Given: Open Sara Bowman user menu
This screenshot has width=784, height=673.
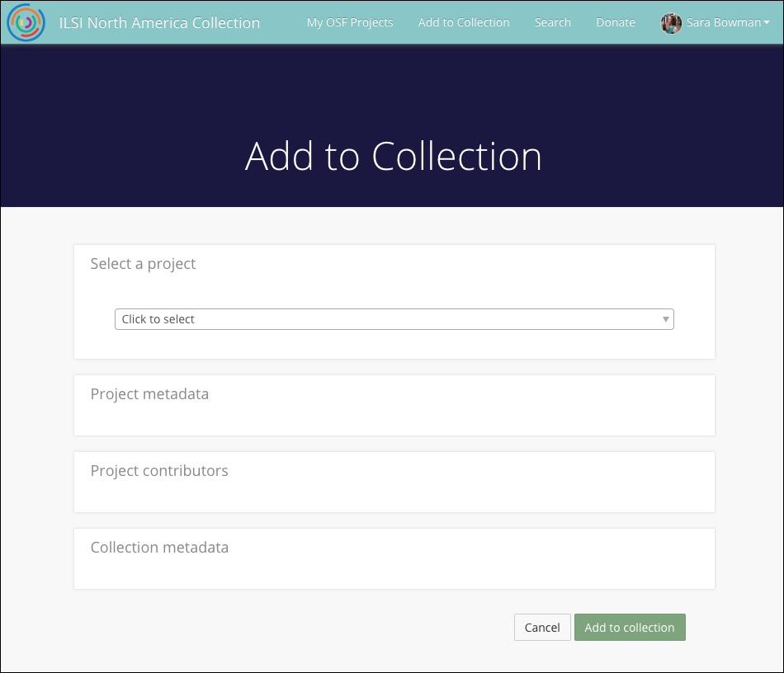Looking at the screenshot, I should (x=716, y=23).
